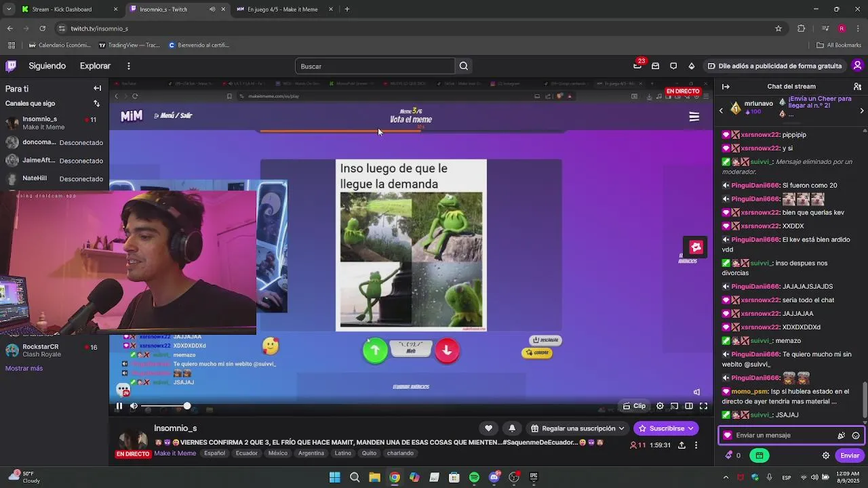Click the Make it Meme category link
The height and width of the screenshot is (488, 868).
[175, 453]
